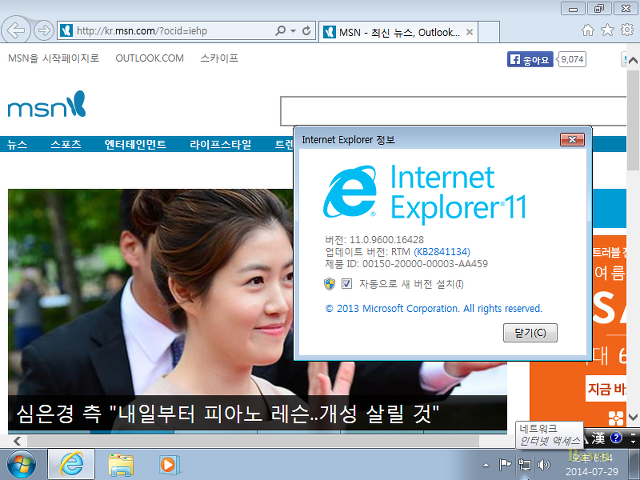Refresh the page with reload icon
This screenshot has height=480, width=640.
[306, 31]
